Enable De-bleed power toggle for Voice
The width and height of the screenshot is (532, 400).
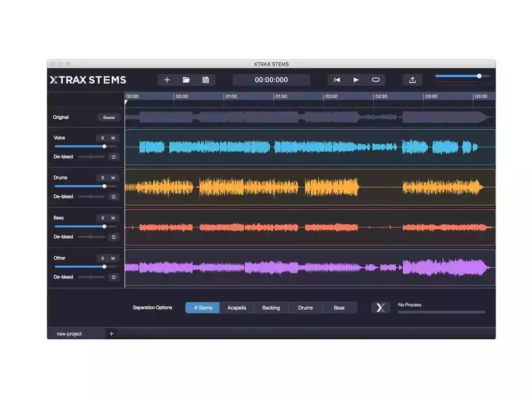coord(113,157)
